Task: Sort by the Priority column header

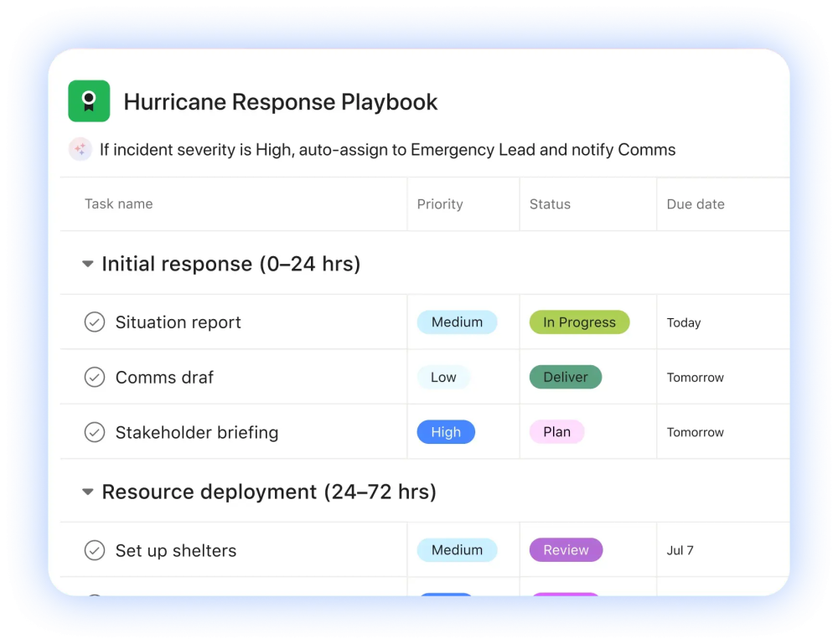Action: click(440, 204)
